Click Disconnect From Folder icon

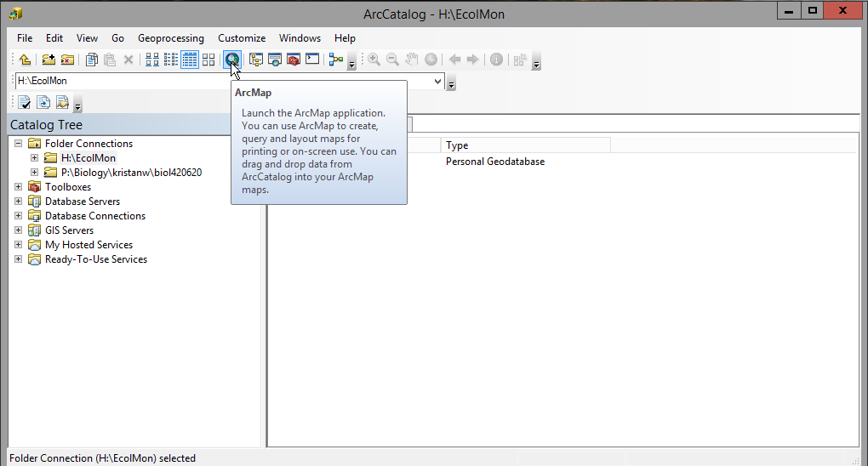coord(67,60)
